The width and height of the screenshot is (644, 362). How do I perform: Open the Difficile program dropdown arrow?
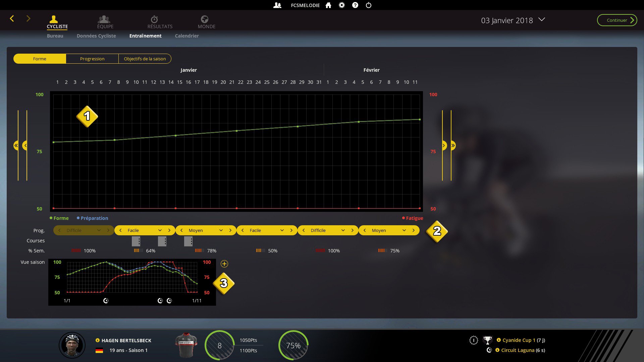pos(343,231)
